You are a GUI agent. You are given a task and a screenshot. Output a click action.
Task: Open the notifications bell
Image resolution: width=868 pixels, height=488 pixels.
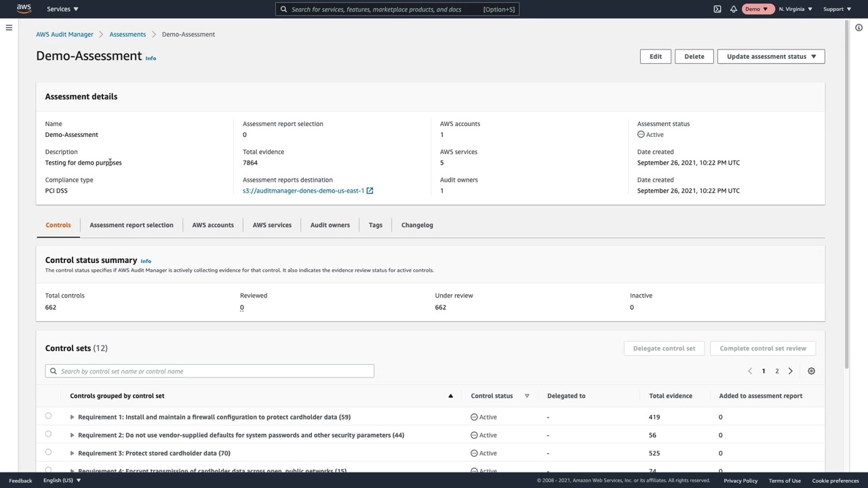[x=734, y=9]
